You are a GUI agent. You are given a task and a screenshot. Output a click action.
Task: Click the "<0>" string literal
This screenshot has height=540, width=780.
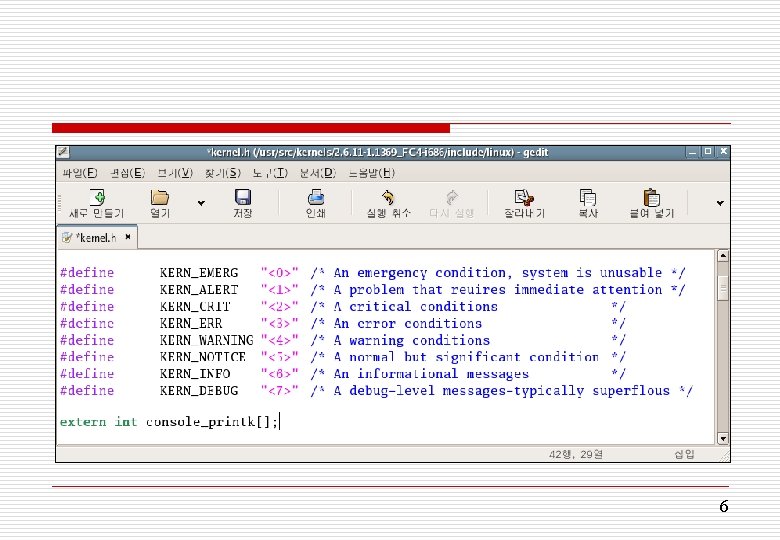(x=280, y=273)
